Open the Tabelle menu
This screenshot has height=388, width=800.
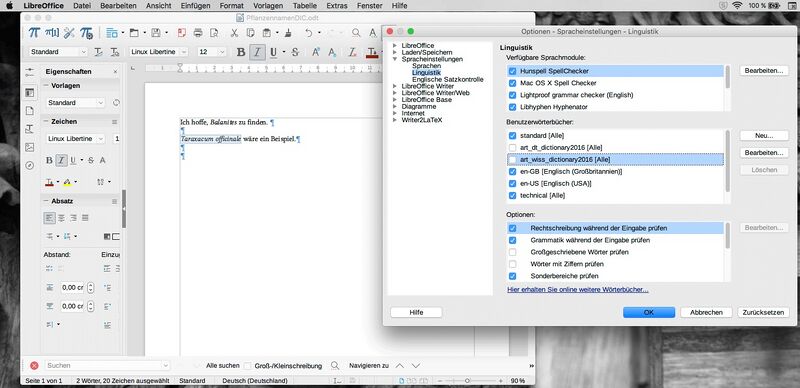point(305,6)
